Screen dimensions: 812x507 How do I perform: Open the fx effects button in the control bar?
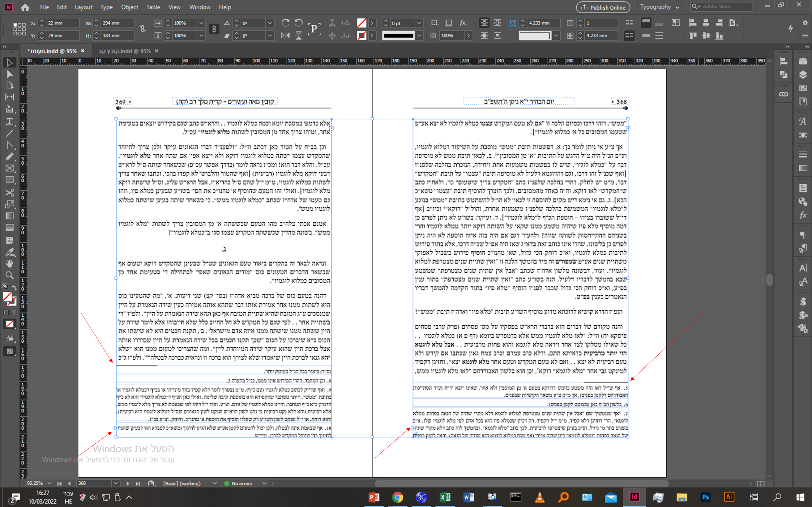point(463,23)
